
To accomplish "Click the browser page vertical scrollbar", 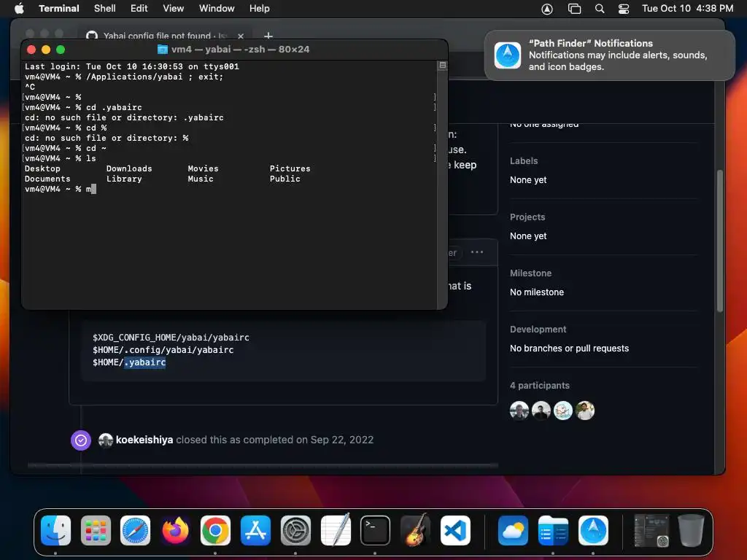I will (x=720, y=241).
